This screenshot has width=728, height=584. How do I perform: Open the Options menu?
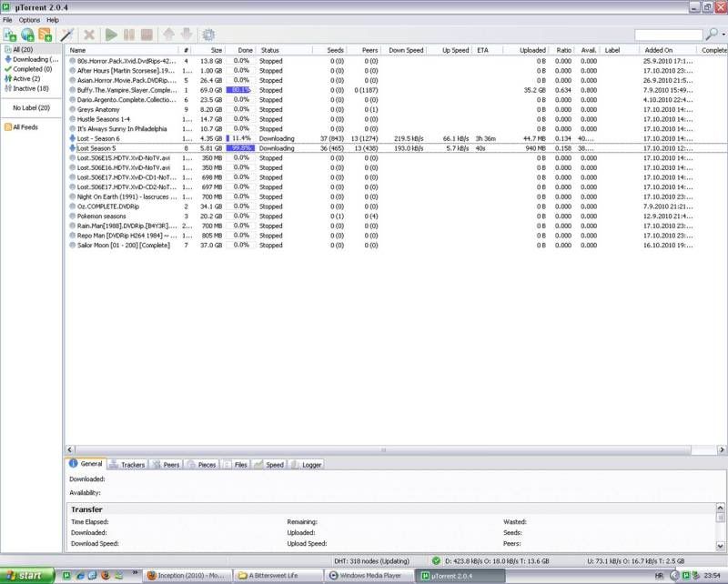coord(29,19)
